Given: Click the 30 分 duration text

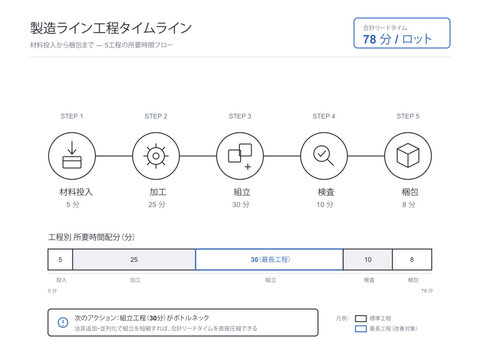Looking at the screenshot, I should [x=241, y=204].
